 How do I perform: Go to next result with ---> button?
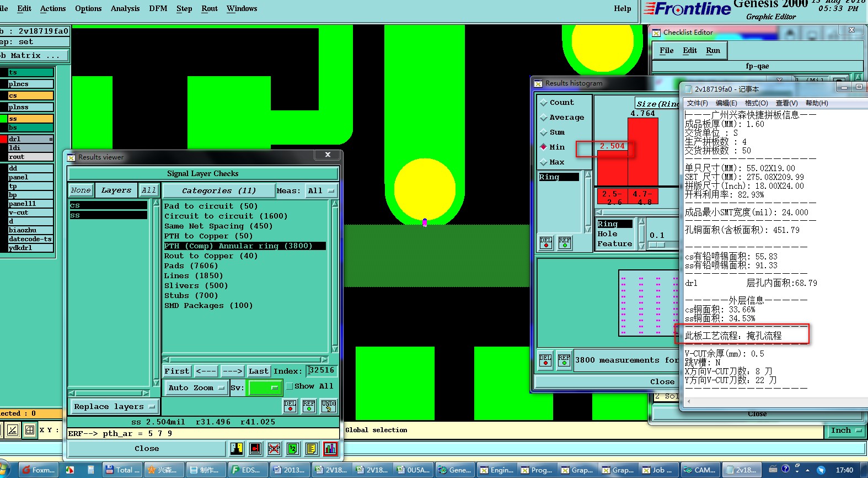pos(232,371)
